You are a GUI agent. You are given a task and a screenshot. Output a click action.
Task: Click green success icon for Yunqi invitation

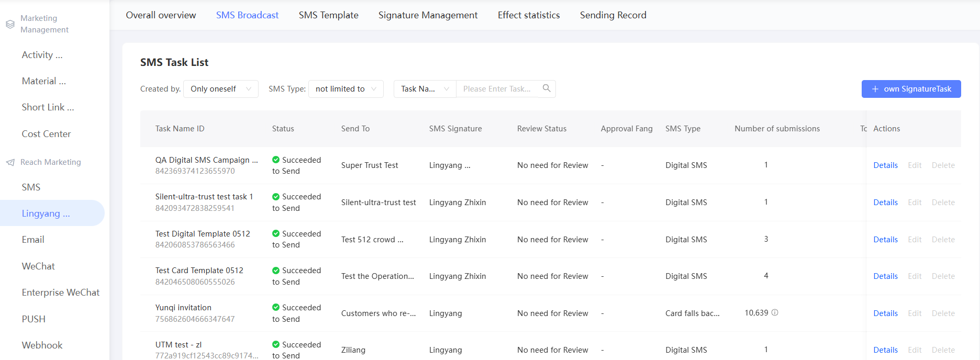(276, 308)
